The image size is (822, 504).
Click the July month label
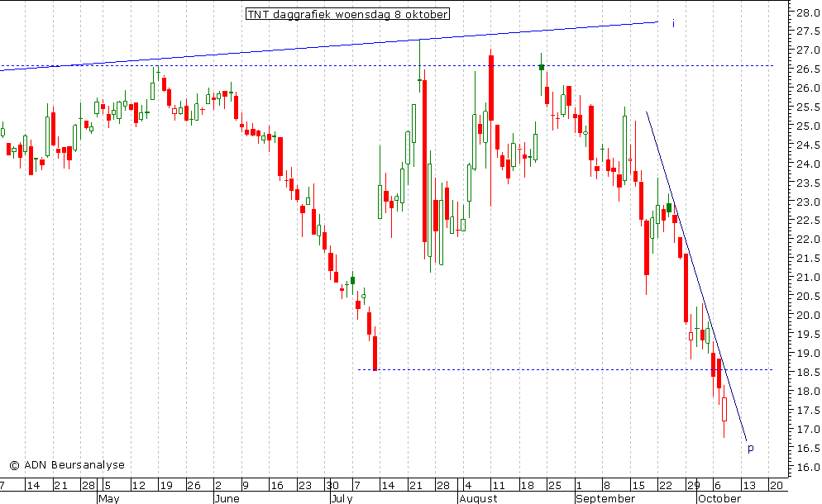[x=342, y=498]
